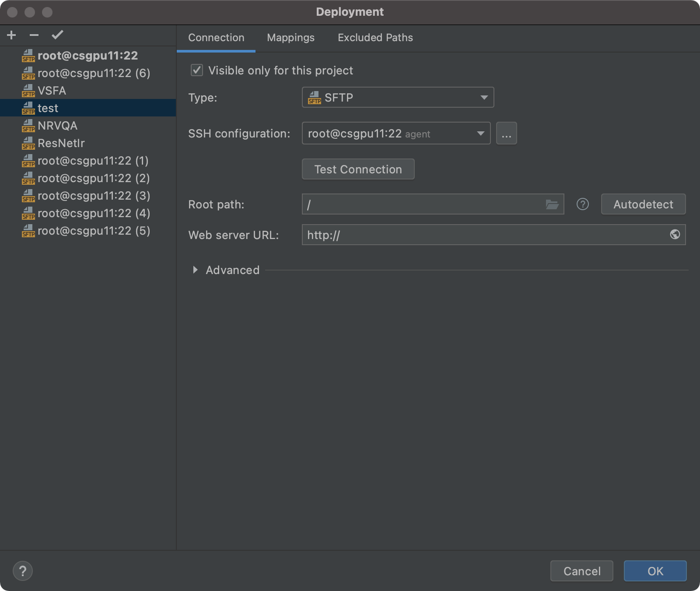Confirm settings with OK button
700x591 pixels.
pos(655,571)
